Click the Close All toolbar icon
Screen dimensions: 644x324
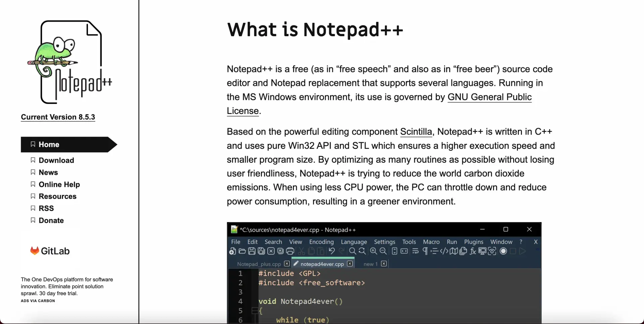click(x=280, y=251)
